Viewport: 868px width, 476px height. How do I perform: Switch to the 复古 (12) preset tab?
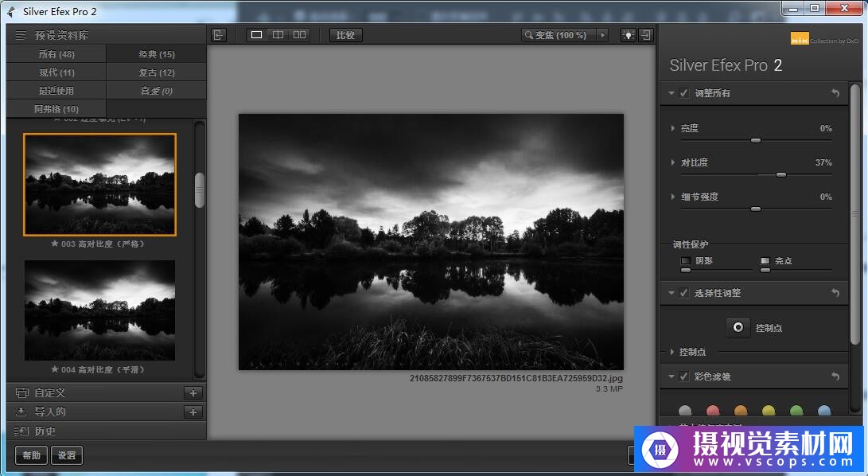click(x=156, y=72)
